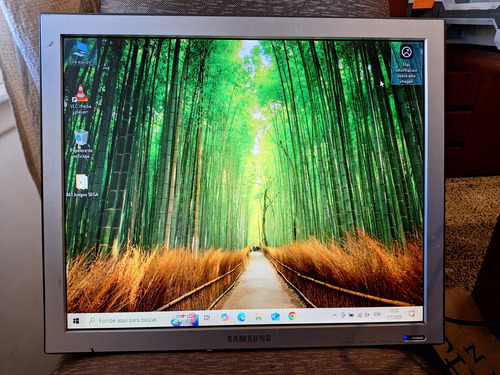Open 'Más información sobre esta imagen'
This screenshot has height=375, width=500.
[x=406, y=65]
